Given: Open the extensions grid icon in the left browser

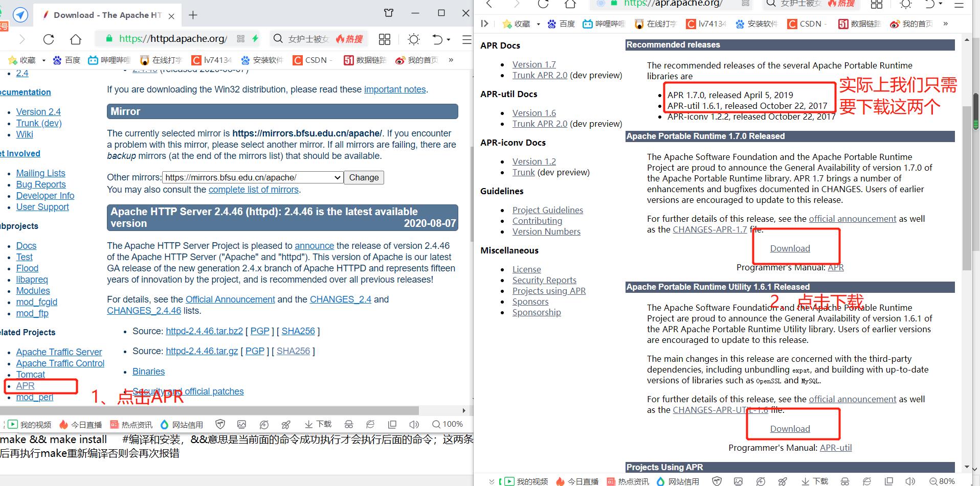Looking at the screenshot, I should 385,39.
